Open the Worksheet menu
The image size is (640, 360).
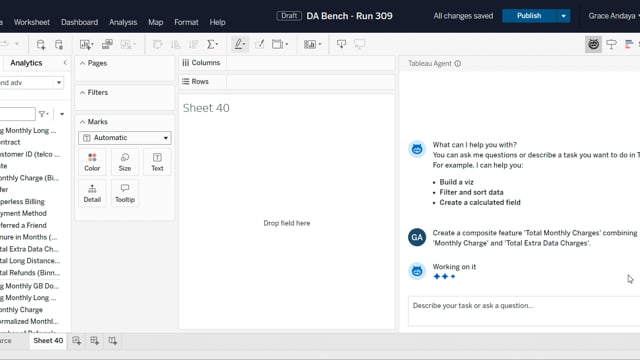pos(31,22)
